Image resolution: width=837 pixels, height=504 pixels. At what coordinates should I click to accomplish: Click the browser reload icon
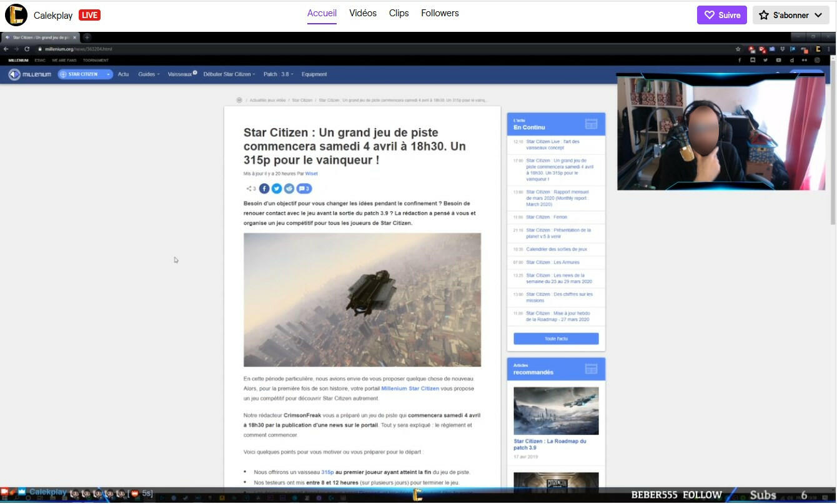click(x=27, y=49)
